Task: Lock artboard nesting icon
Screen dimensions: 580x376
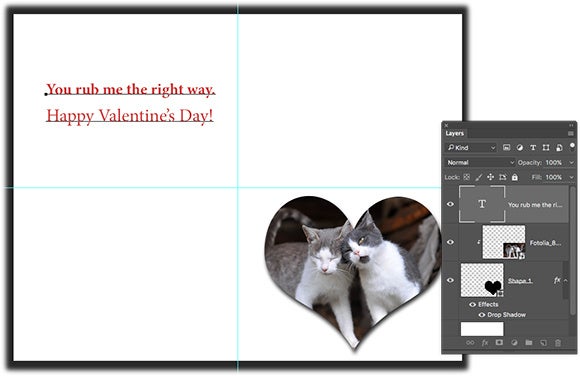Action: click(502, 177)
